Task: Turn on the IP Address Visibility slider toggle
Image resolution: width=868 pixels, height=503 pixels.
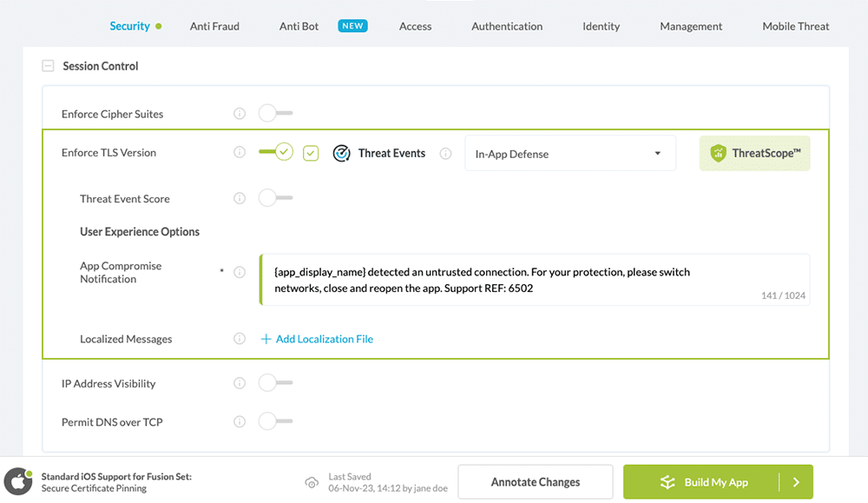Action: pyautogui.click(x=276, y=383)
